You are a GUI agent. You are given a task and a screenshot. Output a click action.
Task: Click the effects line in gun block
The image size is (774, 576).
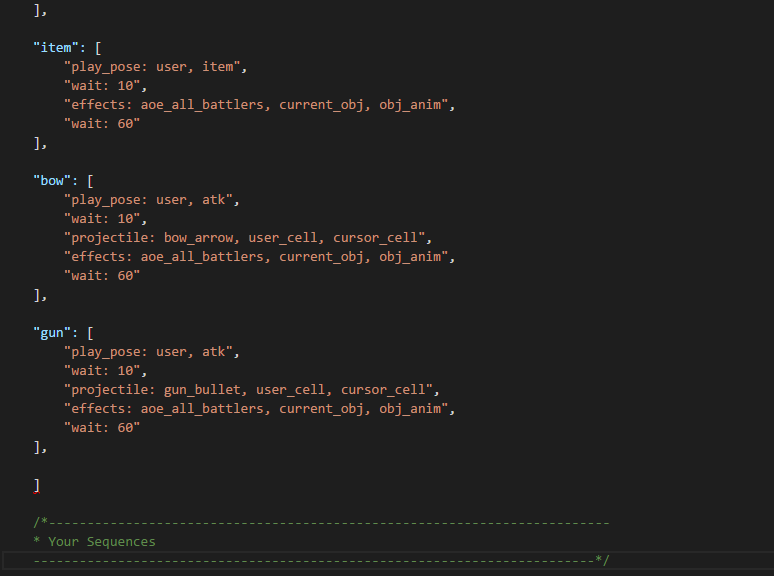pyautogui.click(x=256, y=409)
